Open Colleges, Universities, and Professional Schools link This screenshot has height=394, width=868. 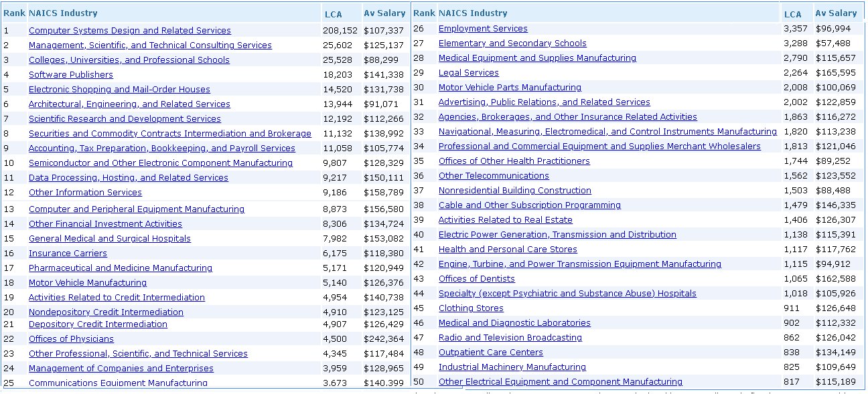pyautogui.click(x=129, y=60)
